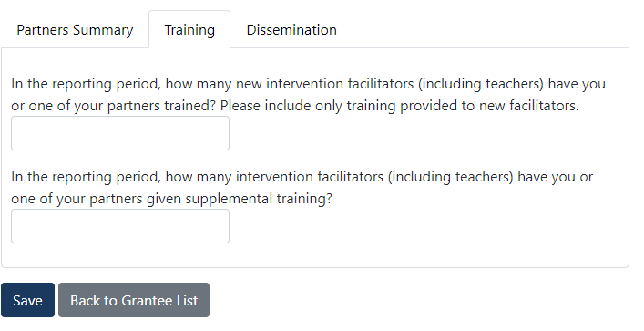The image size is (644, 331).
Task: Activate the Training tab header
Action: pyautogui.click(x=189, y=29)
